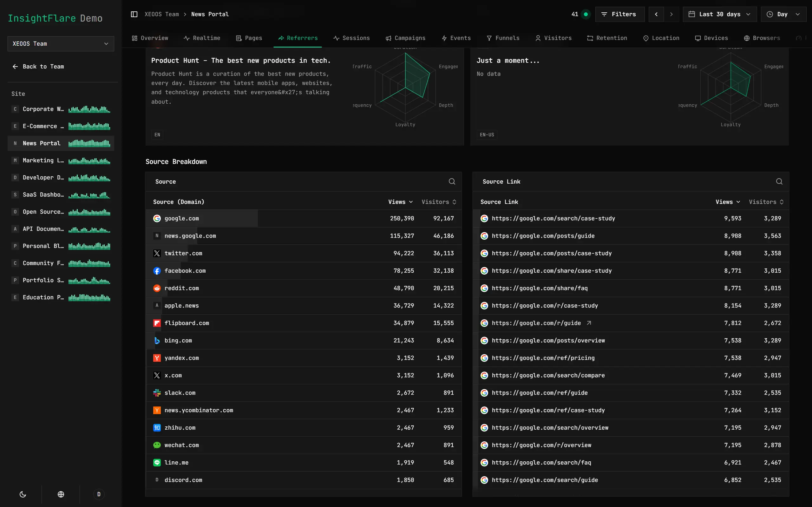Sort Source table by Visitors
Screen dimensions: 812x507
coord(439,202)
